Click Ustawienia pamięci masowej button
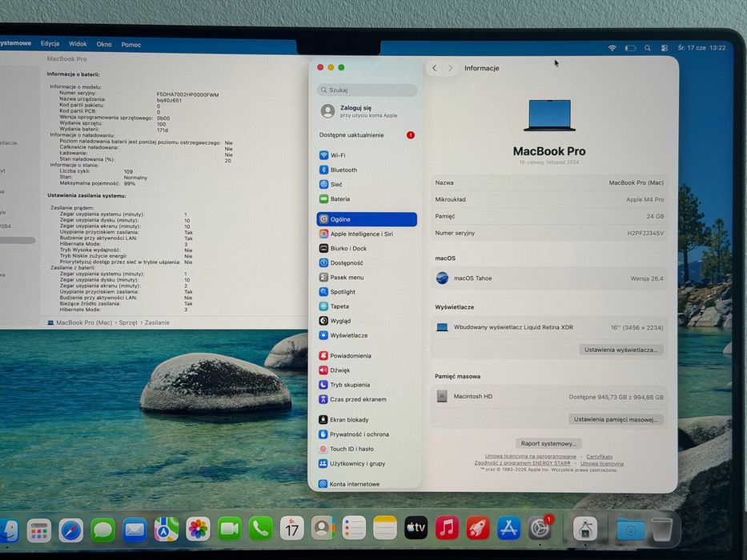Image resolution: width=747 pixels, height=560 pixels. pos(616,419)
